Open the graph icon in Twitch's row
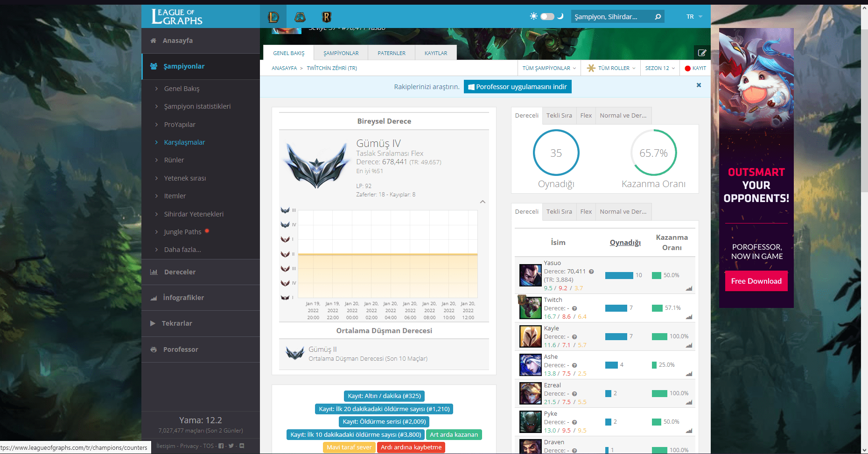 pos(689,317)
